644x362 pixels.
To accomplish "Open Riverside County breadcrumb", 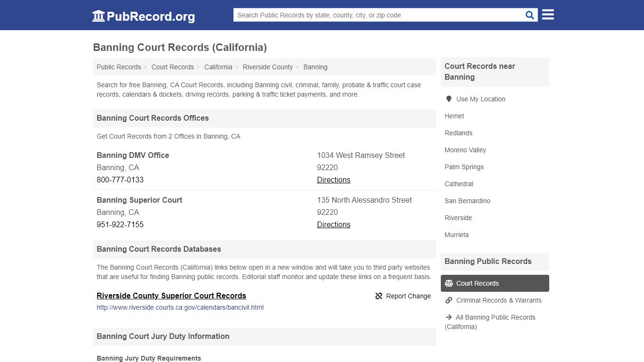I will click(x=268, y=67).
